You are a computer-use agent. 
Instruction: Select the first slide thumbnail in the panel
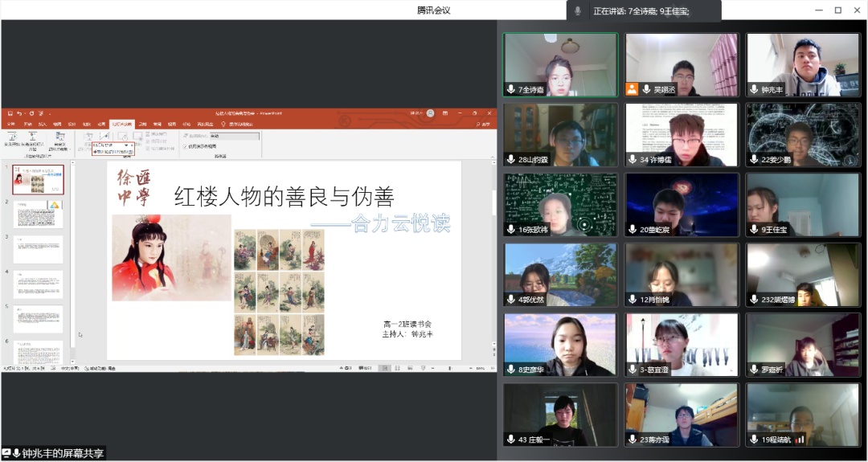coord(39,179)
